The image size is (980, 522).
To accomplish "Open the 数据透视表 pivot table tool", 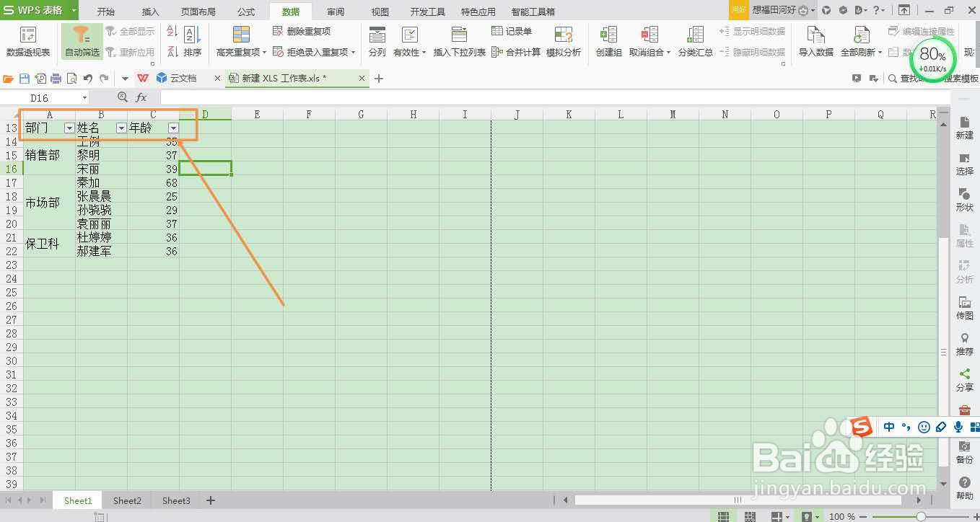I will [28, 42].
